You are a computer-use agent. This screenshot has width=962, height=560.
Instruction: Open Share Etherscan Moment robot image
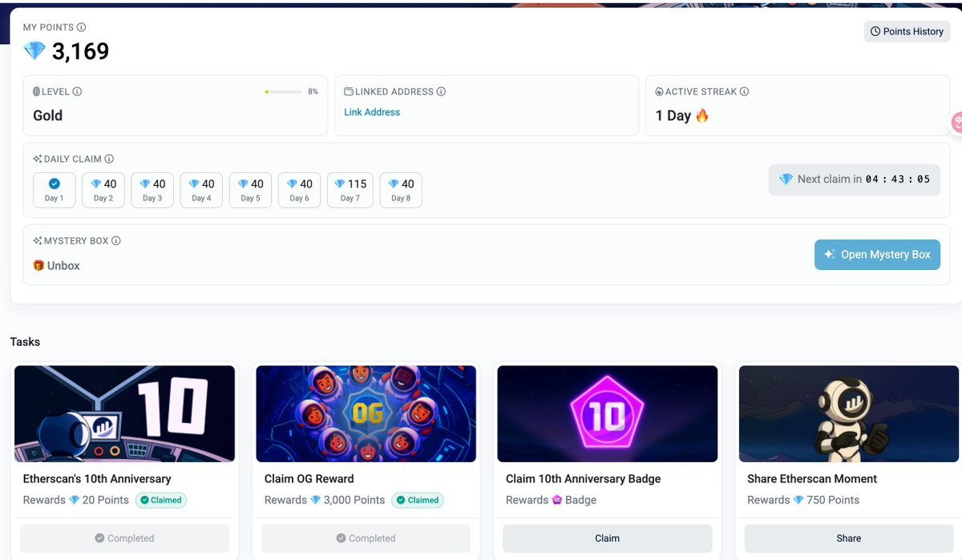[x=848, y=413]
